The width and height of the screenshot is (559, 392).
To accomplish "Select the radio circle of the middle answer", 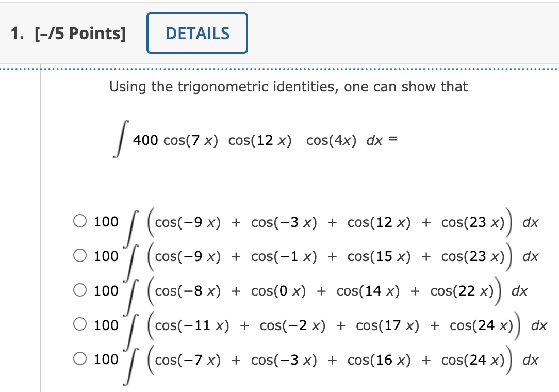I will 80,290.
